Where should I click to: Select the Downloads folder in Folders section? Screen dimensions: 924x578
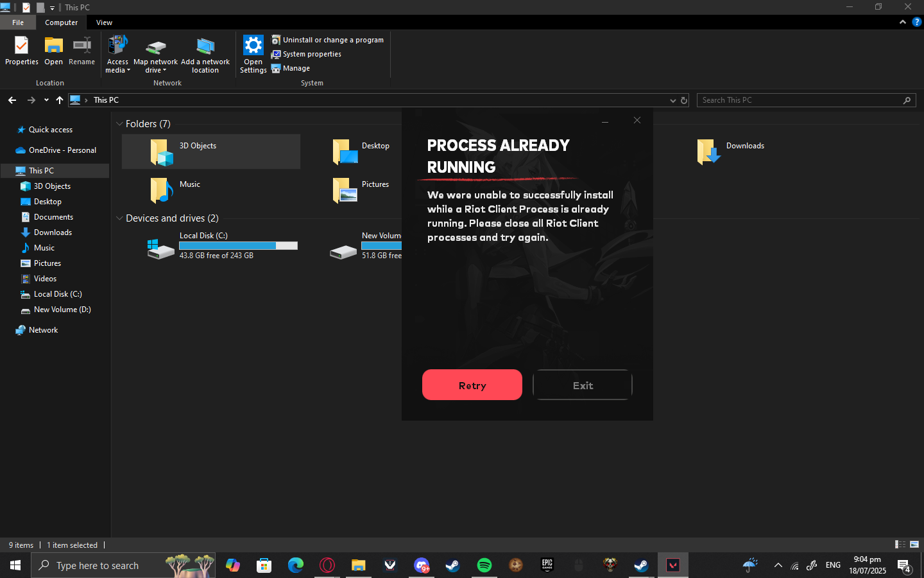coord(732,152)
